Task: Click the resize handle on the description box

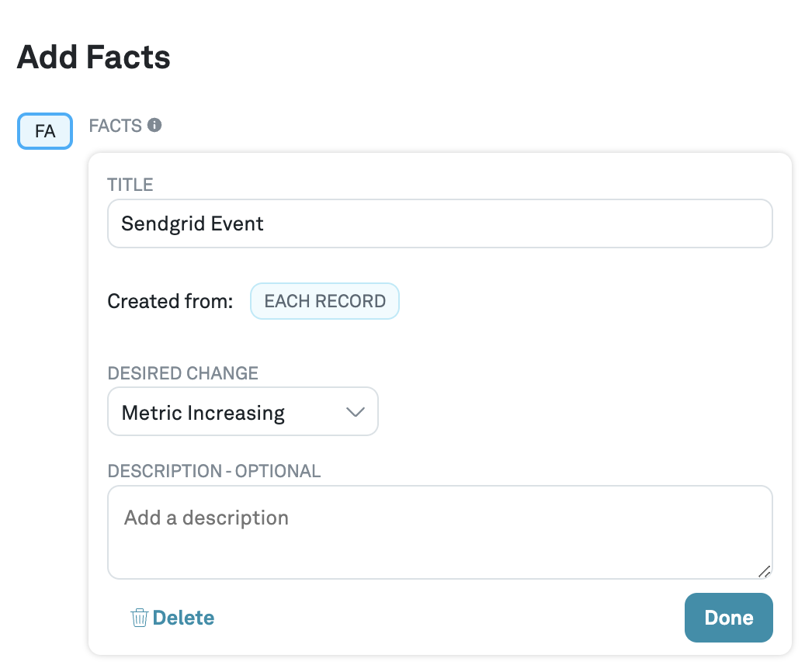Action: [765, 573]
